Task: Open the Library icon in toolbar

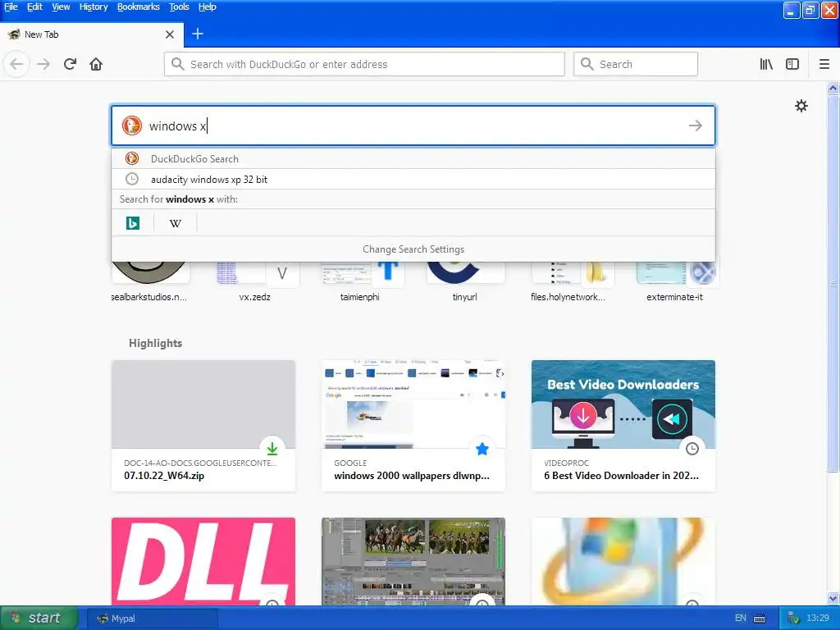Action: 766,64
